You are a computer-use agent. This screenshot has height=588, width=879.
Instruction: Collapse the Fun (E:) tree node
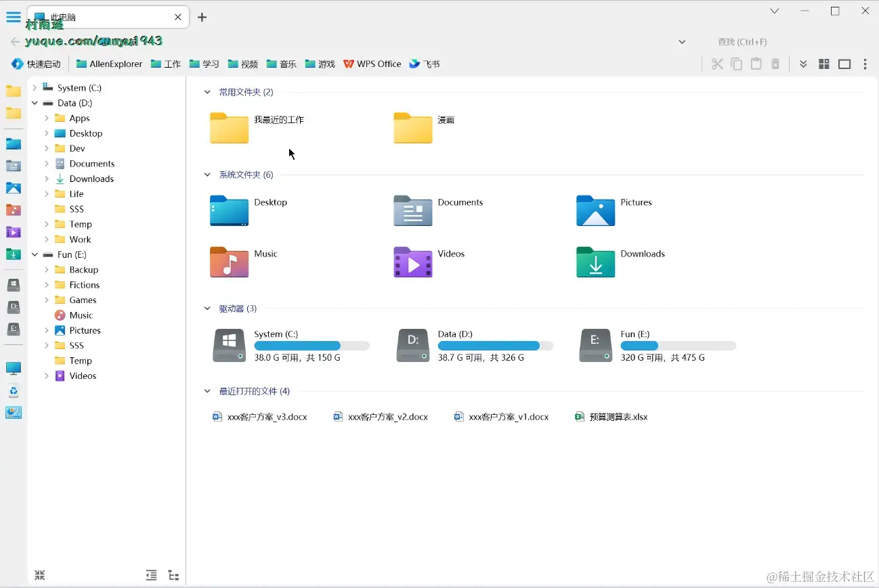point(35,254)
